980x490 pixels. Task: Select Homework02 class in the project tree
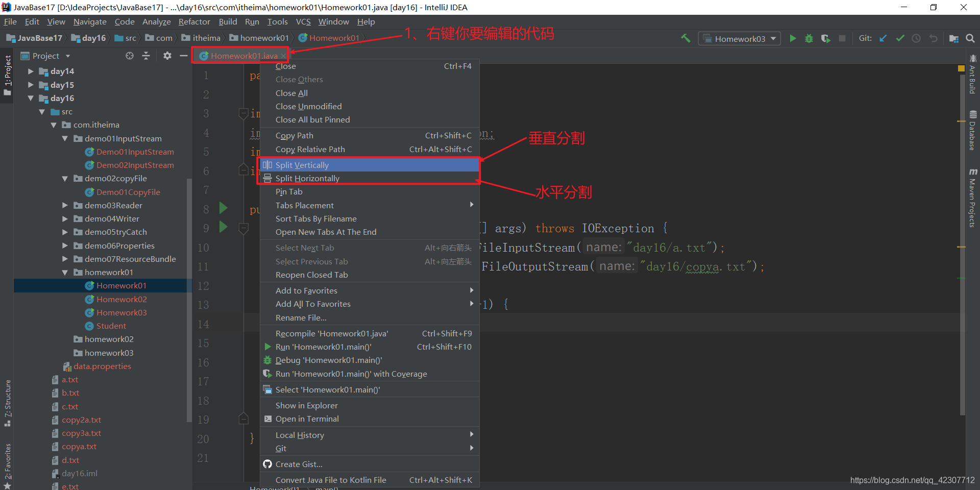(x=121, y=299)
